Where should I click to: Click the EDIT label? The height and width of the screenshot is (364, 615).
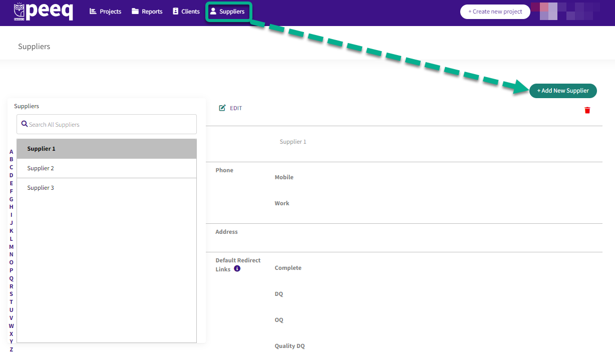(235, 108)
